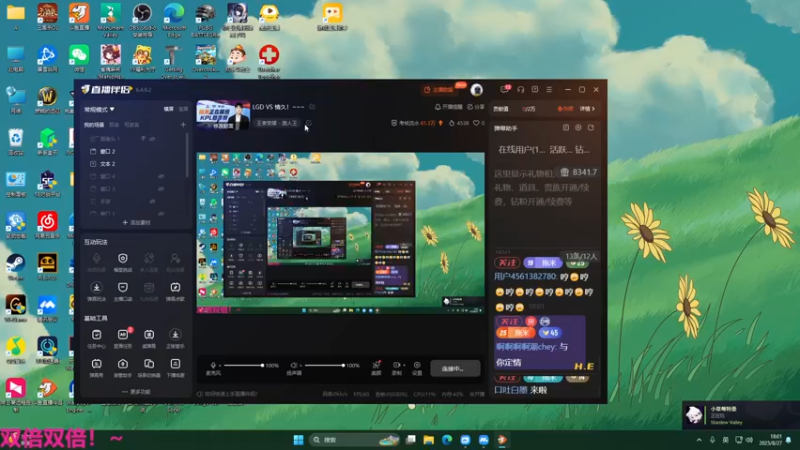Open the 房管助手 tool icon

coord(123,364)
